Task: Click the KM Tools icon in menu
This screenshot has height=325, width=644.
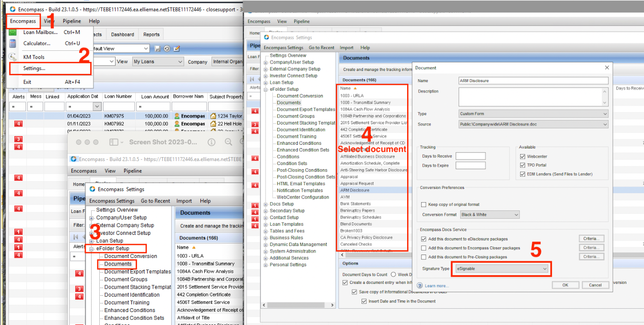Action: tap(12, 57)
